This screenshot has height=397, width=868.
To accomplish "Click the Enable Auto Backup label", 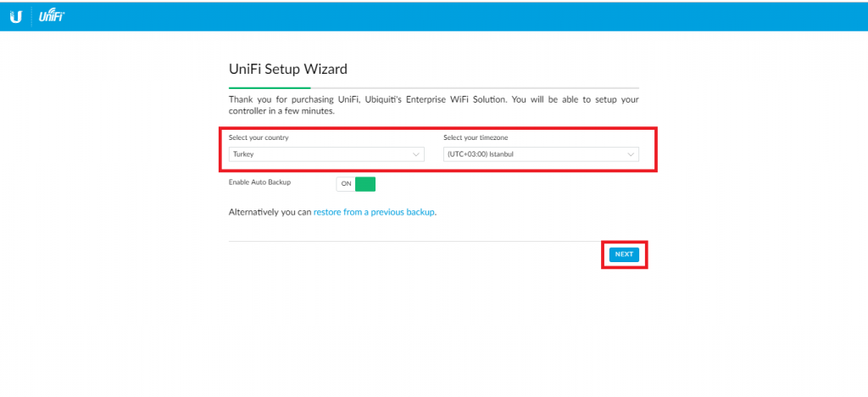I will 259,182.
